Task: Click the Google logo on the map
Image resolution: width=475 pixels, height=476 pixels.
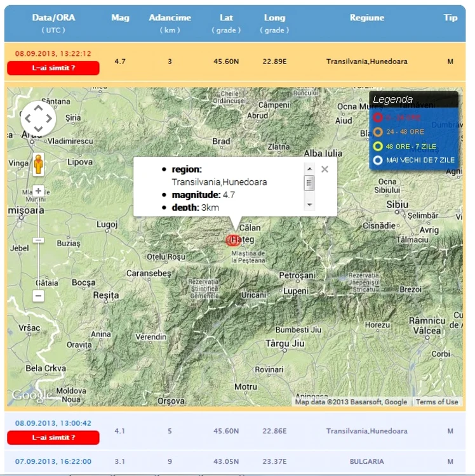Action: pyautogui.click(x=32, y=395)
